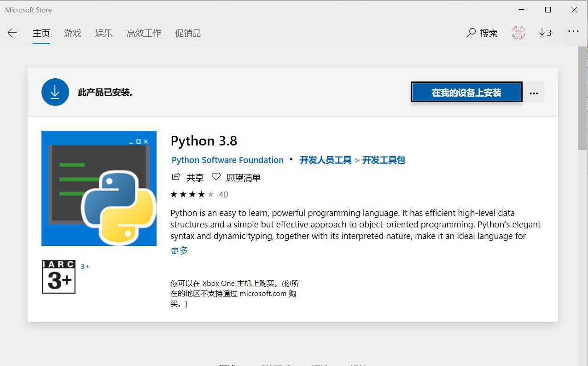Click the Python 3.8 app logo

click(99, 188)
